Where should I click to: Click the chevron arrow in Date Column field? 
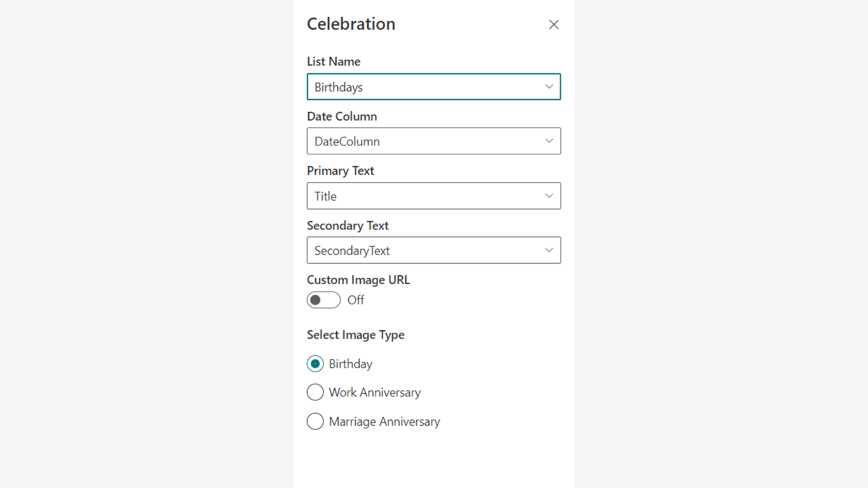click(549, 141)
